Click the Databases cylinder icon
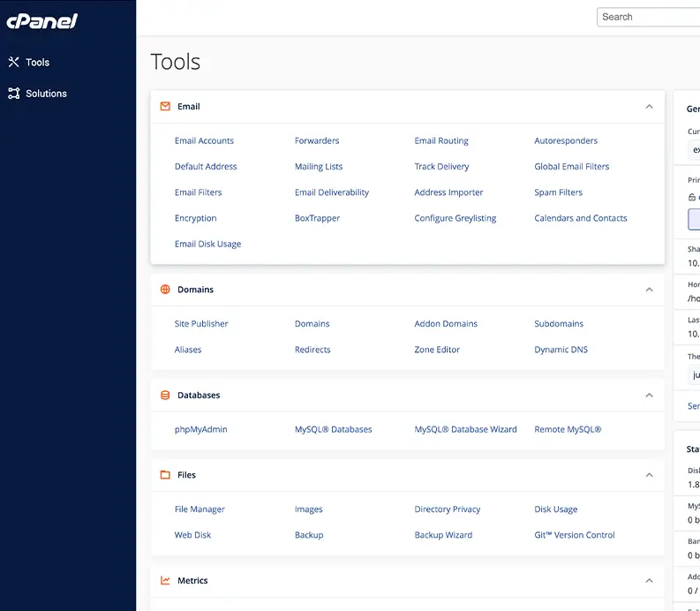700x611 pixels. (x=165, y=396)
